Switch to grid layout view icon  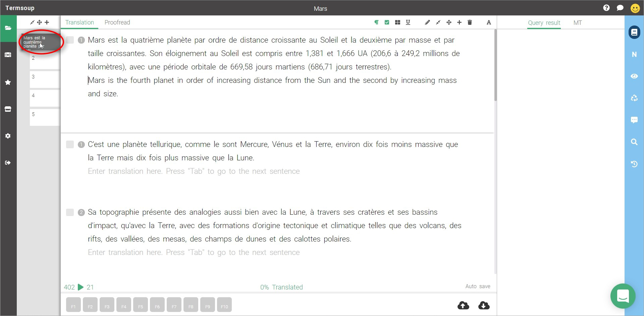pyautogui.click(x=397, y=22)
